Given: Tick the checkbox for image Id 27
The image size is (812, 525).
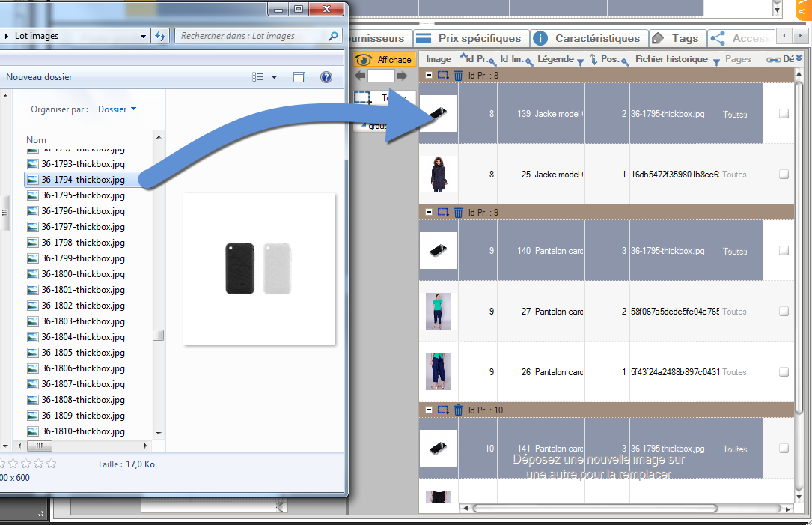Looking at the screenshot, I should (784, 312).
